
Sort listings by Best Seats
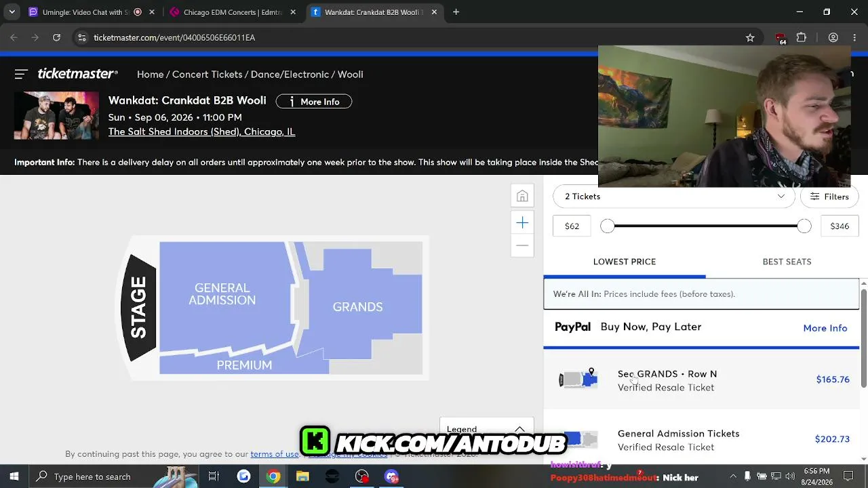(x=787, y=262)
